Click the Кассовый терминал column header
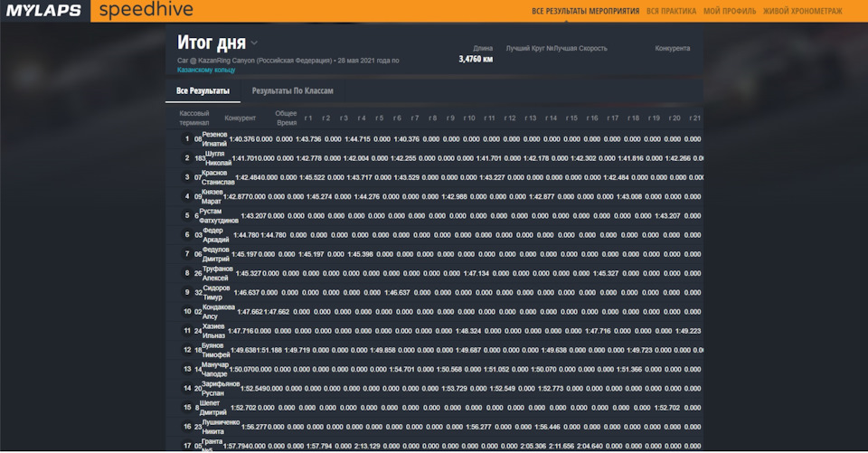 point(194,118)
